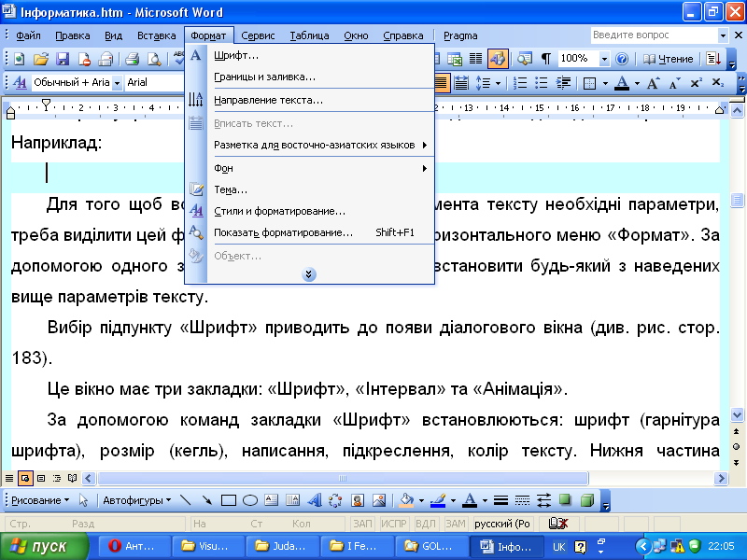Toggle bulleted list formatting
747x560 pixels.
click(x=542, y=83)
